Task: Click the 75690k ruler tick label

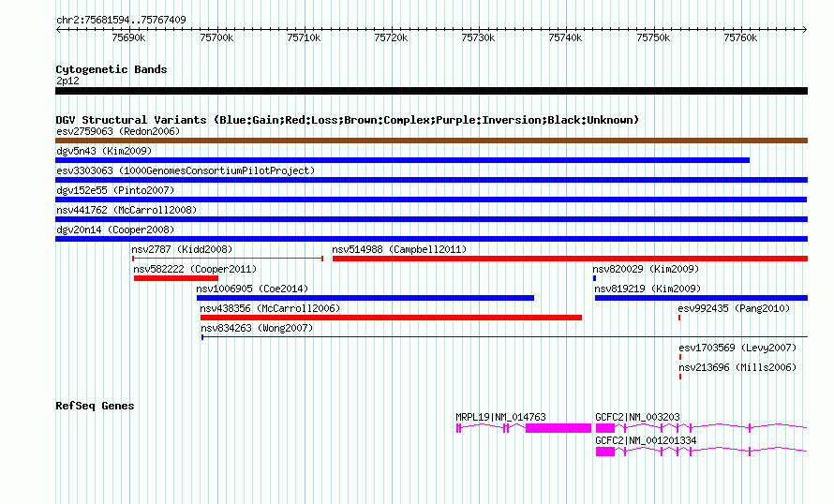Action: click(128, 37)
